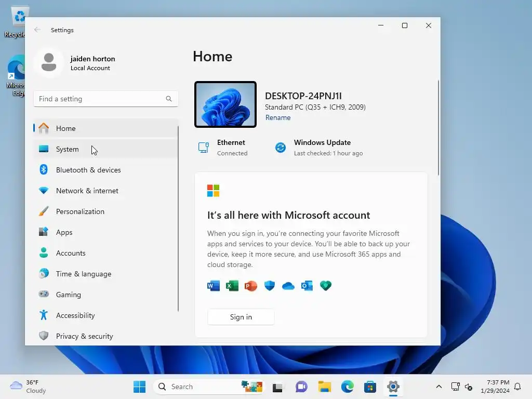Open Time & language settings
The image size is (532, 399).
tap(105, 273)
